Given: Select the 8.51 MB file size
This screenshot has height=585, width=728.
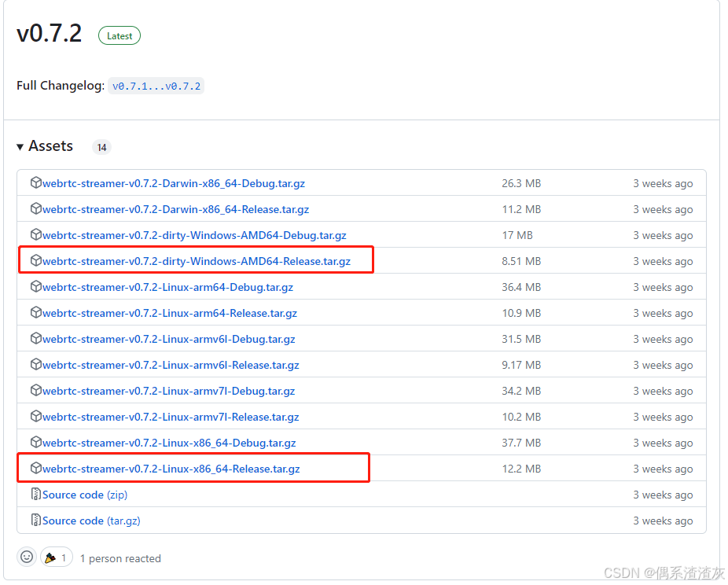Looking at the screenshot, I should [521, 261].
